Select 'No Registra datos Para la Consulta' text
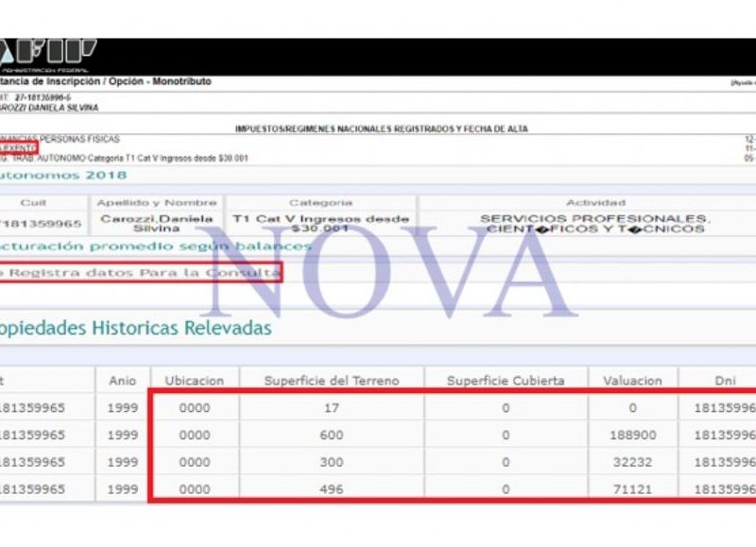 click(140, 273)
